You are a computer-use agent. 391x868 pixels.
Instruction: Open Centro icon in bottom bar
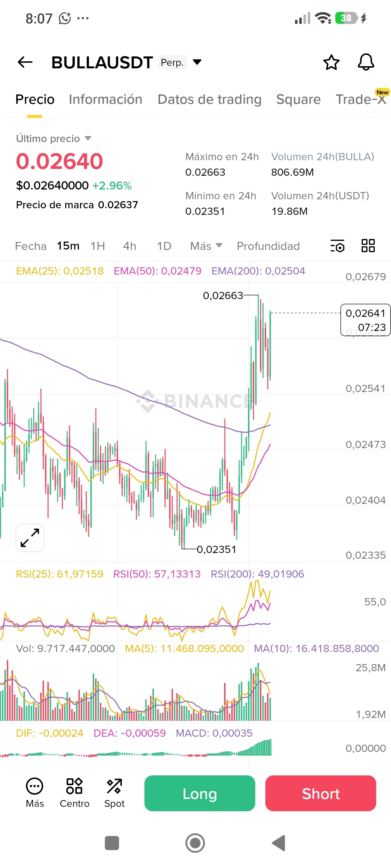pyautogui.click(x=75, y=793)
